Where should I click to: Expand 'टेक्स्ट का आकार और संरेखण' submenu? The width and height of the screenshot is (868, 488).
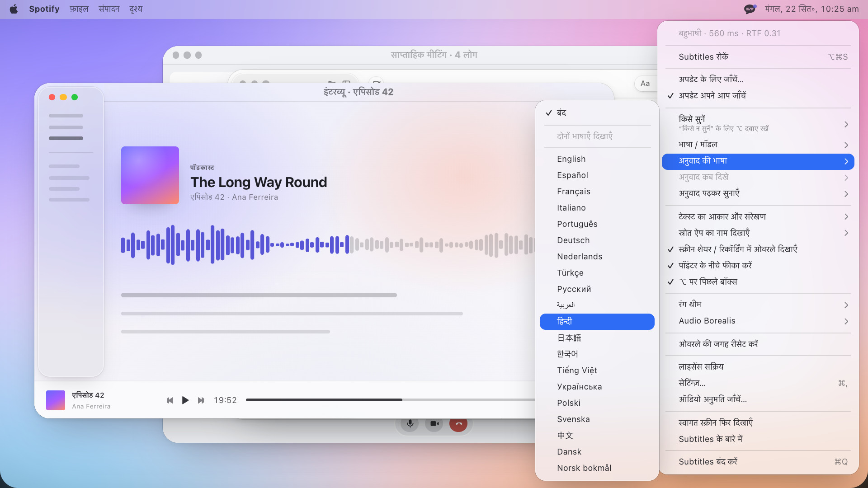(758, 217)
